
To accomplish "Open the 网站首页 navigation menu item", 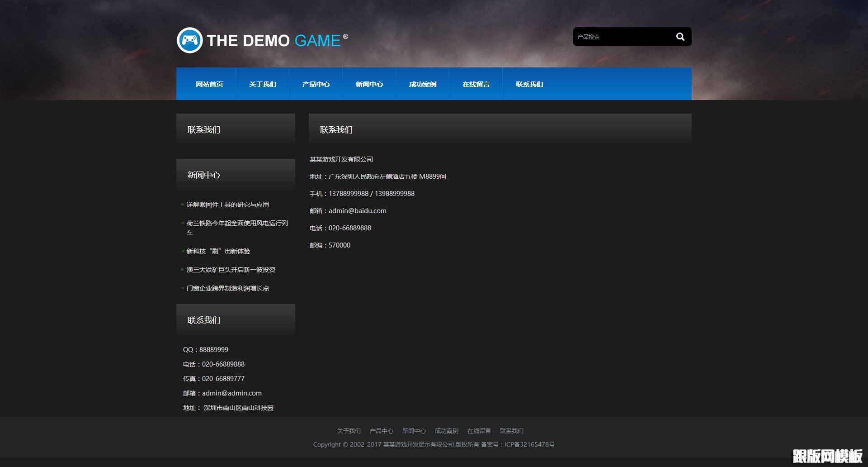I will (209, 84).
